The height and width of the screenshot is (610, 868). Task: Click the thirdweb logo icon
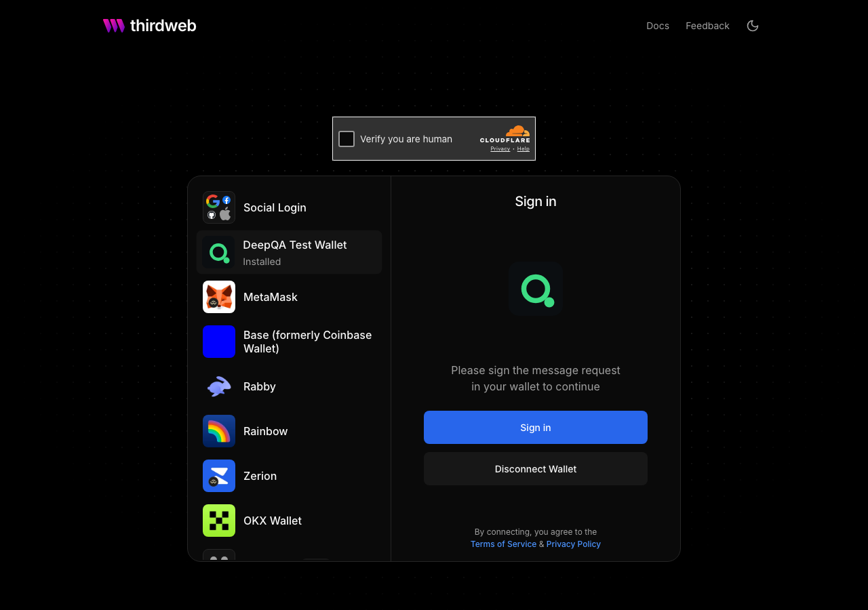114,26
